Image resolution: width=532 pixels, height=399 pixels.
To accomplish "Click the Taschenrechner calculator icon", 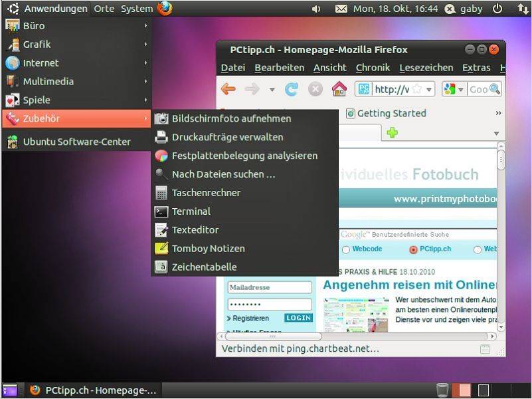I will 161,193.
